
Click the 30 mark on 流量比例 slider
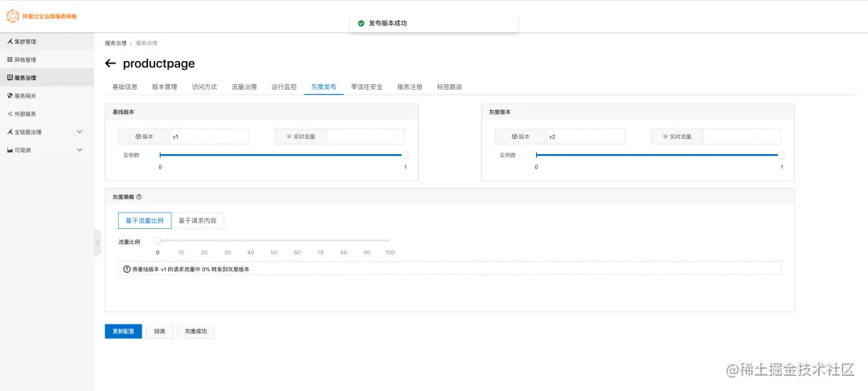[x=227, y=252]
